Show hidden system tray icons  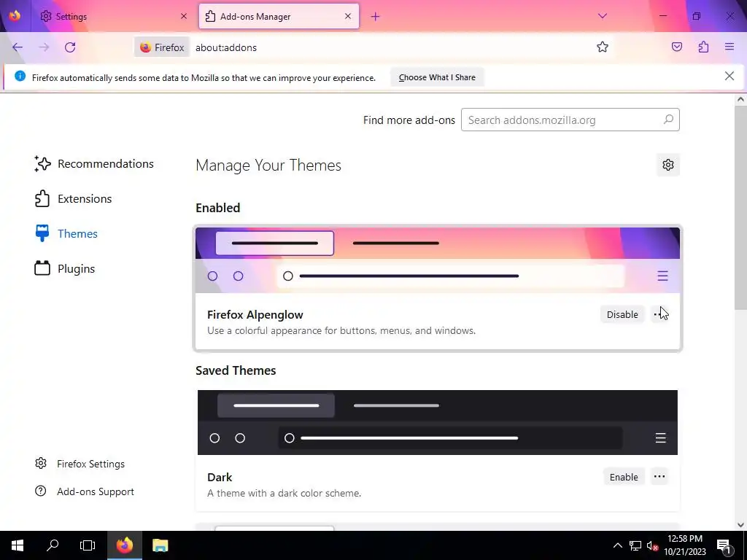[x=617, y=545]
